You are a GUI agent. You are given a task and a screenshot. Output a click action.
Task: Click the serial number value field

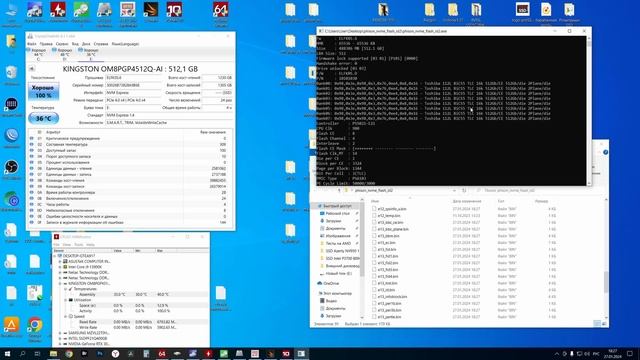[x=133, y=85]
